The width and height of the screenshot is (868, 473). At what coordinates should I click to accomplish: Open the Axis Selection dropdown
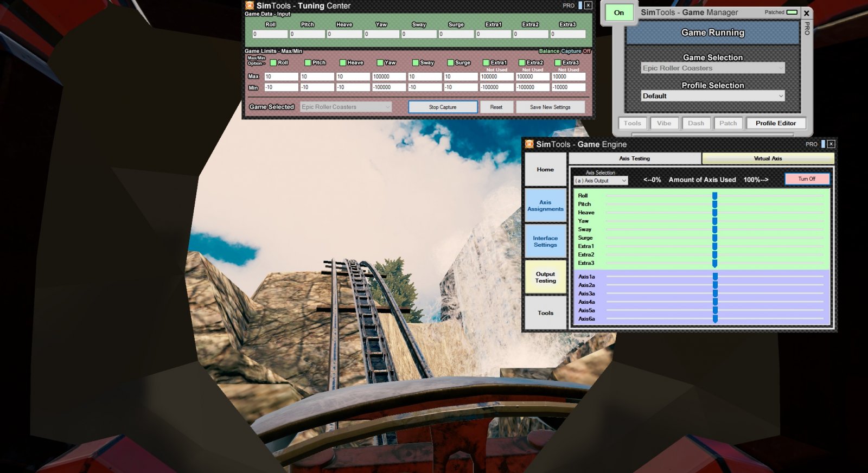[x=601, y=181]
